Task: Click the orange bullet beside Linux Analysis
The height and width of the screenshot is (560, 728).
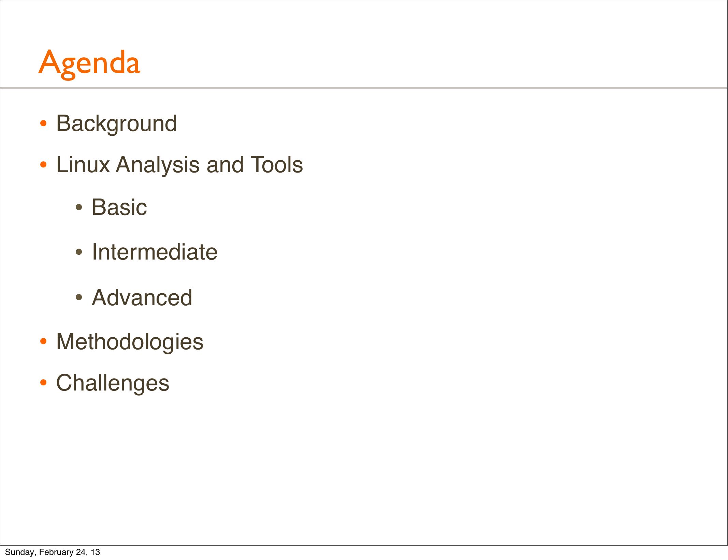Action: point(43,165)
